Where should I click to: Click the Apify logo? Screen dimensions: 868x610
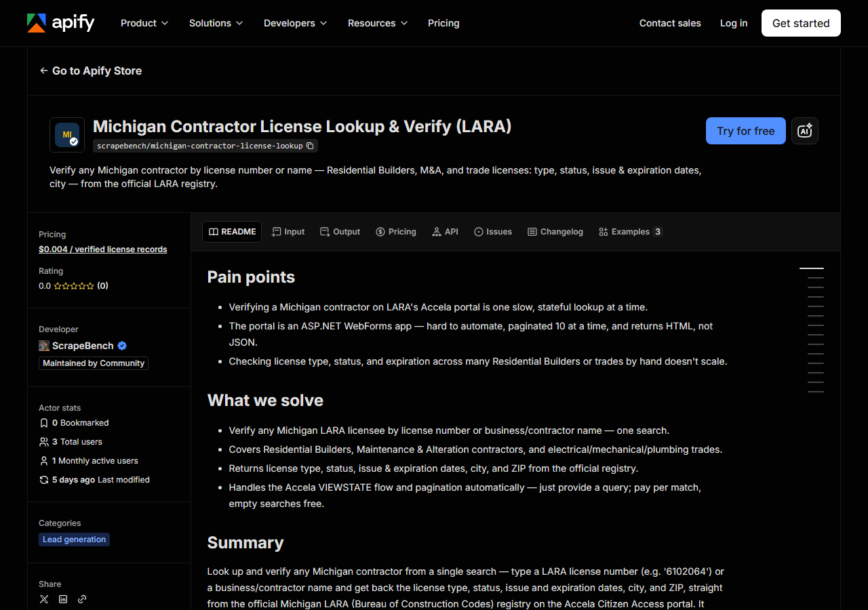click(60, 23)
